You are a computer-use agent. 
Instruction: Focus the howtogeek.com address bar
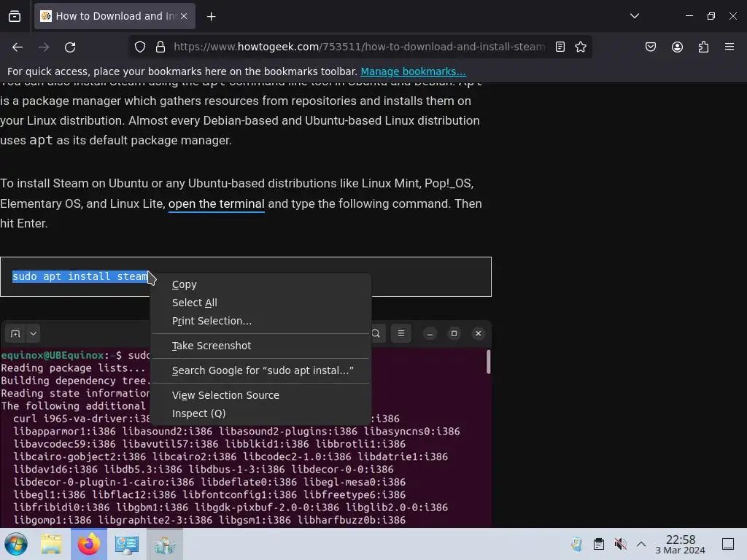(359, 47)
